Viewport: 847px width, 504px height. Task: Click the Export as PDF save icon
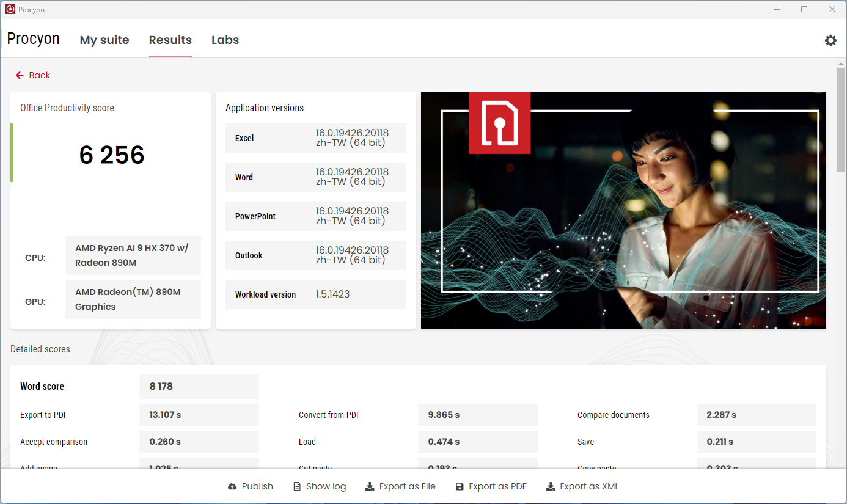(460, 487)
